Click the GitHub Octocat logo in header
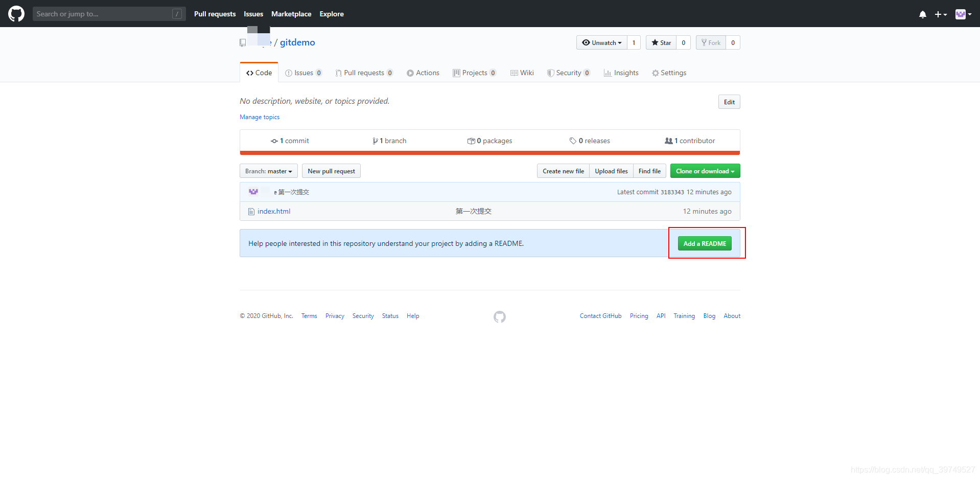This screenshot has width=980, height=479. (16, 14)
